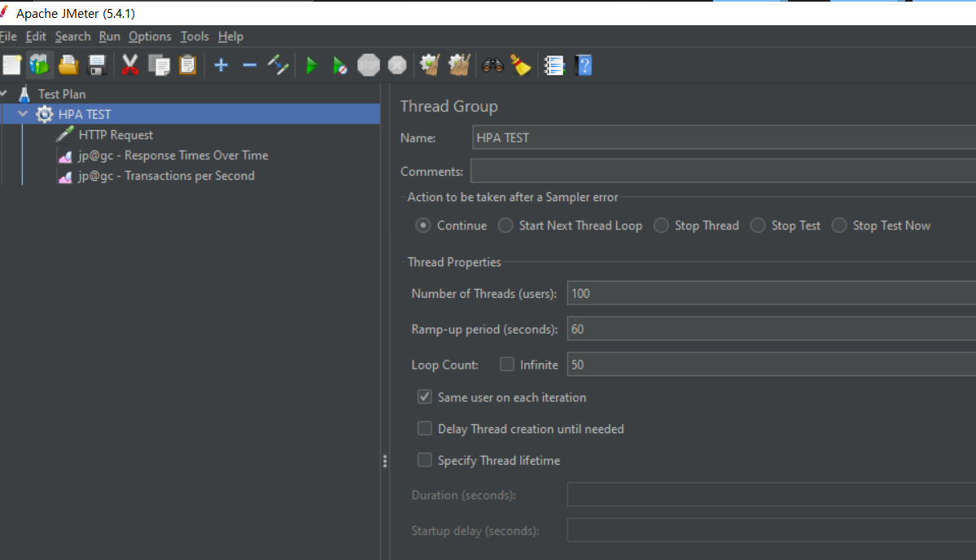Open the Options menu
The width and height of the screenshot is (976, 560).
click(x=150, y=37)
